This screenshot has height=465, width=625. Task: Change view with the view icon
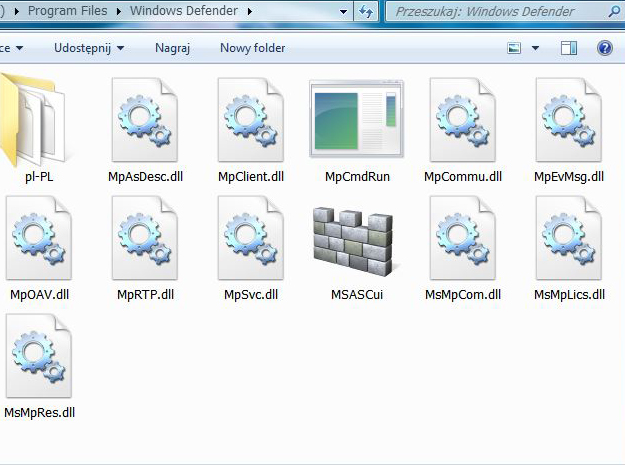click(514, 48)
